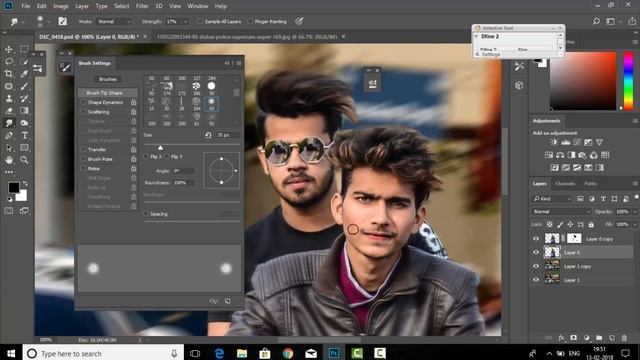Toggle Sample All Layers checkbox
This screenshot has width=640, height=360.
[200, 21]
